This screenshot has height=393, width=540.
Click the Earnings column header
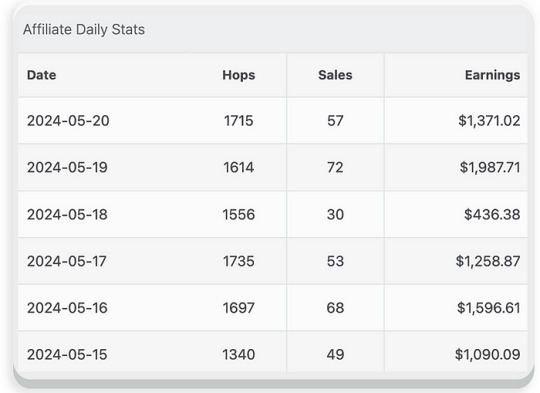[492, 75]
